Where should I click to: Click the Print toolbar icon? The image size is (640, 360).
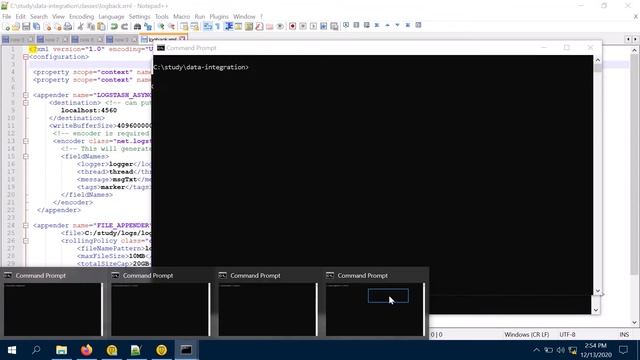point(68,27)
